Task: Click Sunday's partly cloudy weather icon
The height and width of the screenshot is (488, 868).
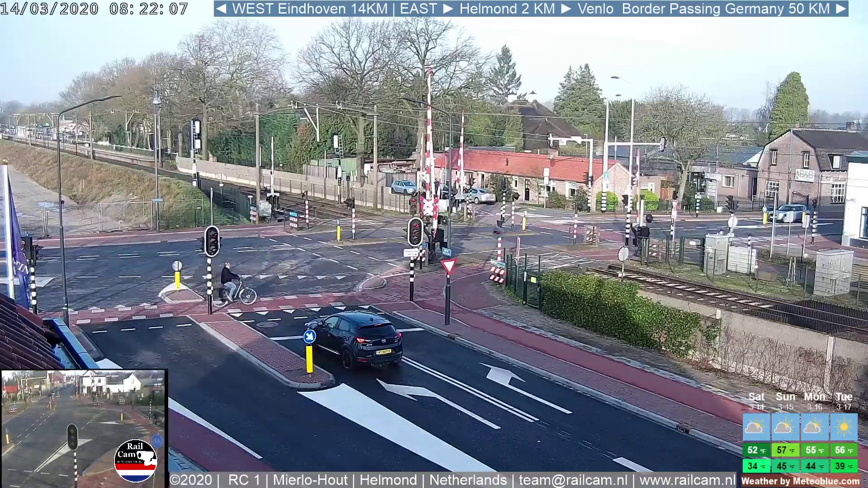Action: 785,427
